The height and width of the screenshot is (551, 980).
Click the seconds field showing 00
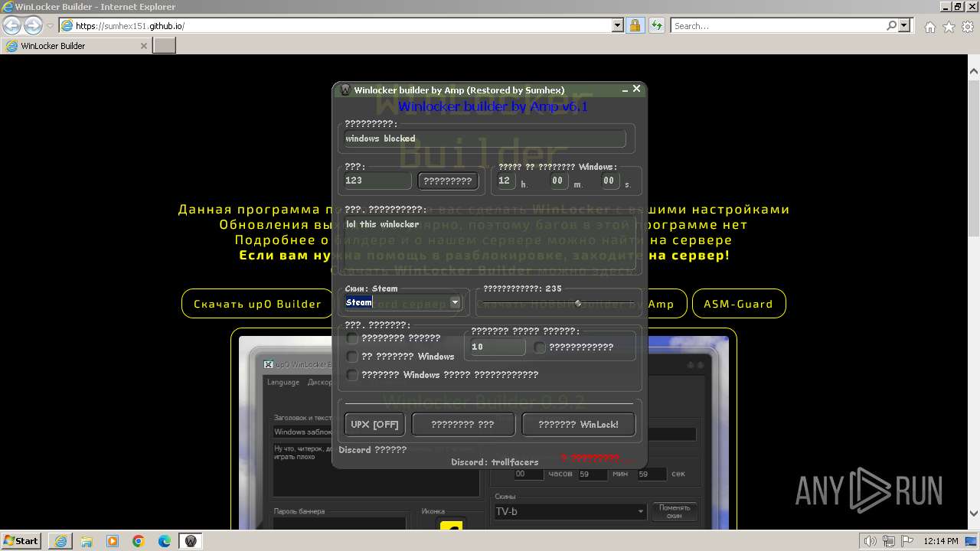click(x=609, y=181)
